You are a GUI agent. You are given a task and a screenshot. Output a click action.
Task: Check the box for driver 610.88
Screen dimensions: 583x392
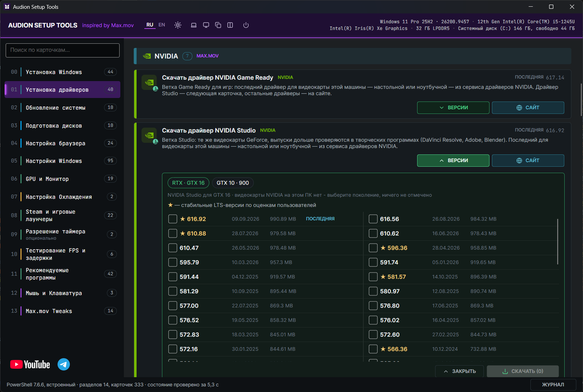click(x=173, y=234)
